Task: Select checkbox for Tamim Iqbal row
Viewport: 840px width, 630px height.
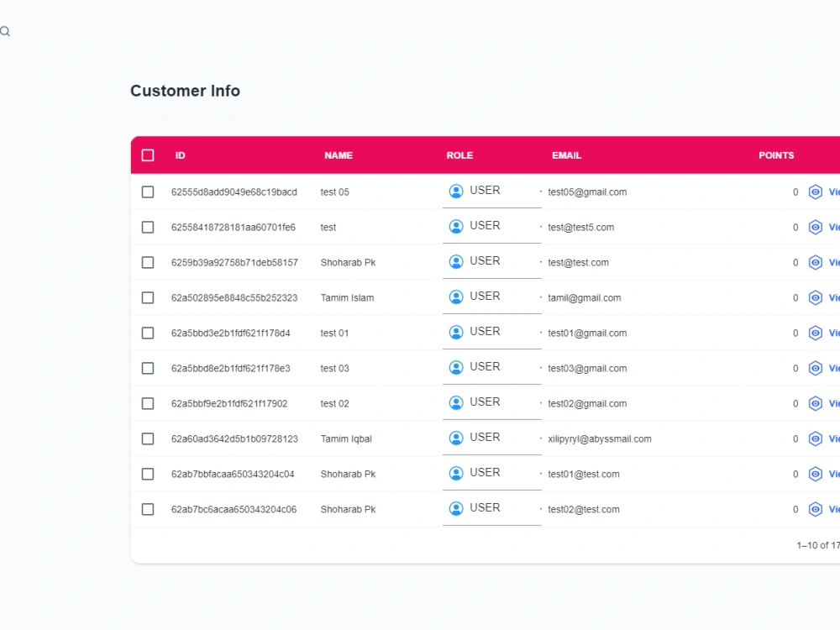Action: click(148, 438)
